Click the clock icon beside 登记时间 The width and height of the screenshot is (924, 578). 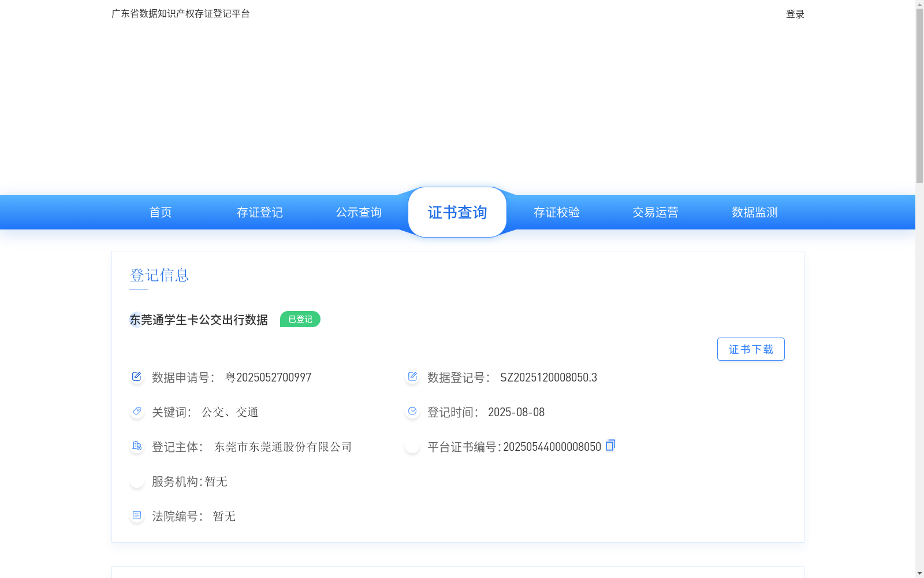[412, 412]
